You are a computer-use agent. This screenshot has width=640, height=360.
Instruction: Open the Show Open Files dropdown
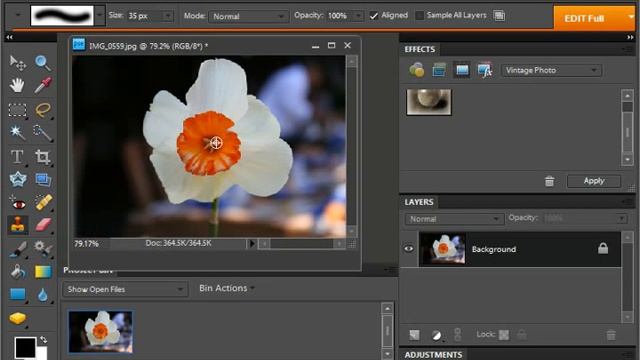[125, 289]
